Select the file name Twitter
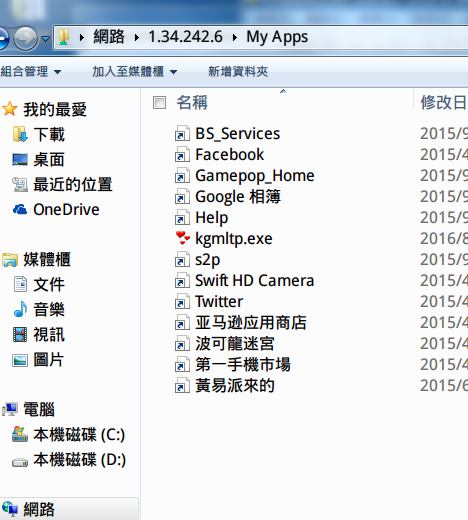This screenshot has height=520, width=468. (x=219, y=302)
